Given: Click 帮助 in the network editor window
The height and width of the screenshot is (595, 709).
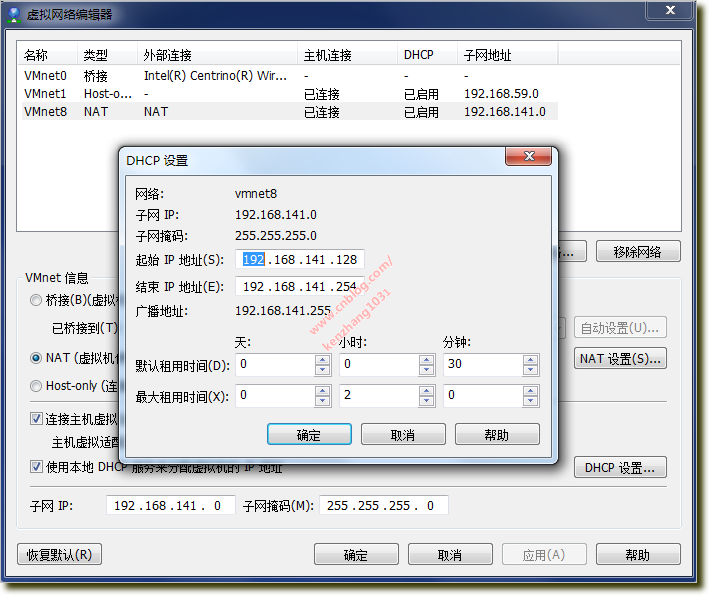Looking at the screenshot, I should point(638,554).
